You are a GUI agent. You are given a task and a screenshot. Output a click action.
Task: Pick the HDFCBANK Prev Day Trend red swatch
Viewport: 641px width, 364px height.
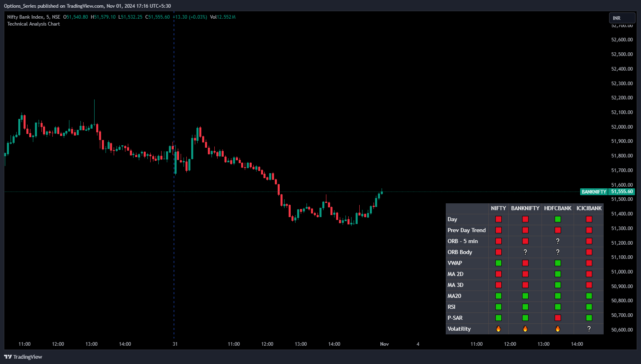(558, 230)
